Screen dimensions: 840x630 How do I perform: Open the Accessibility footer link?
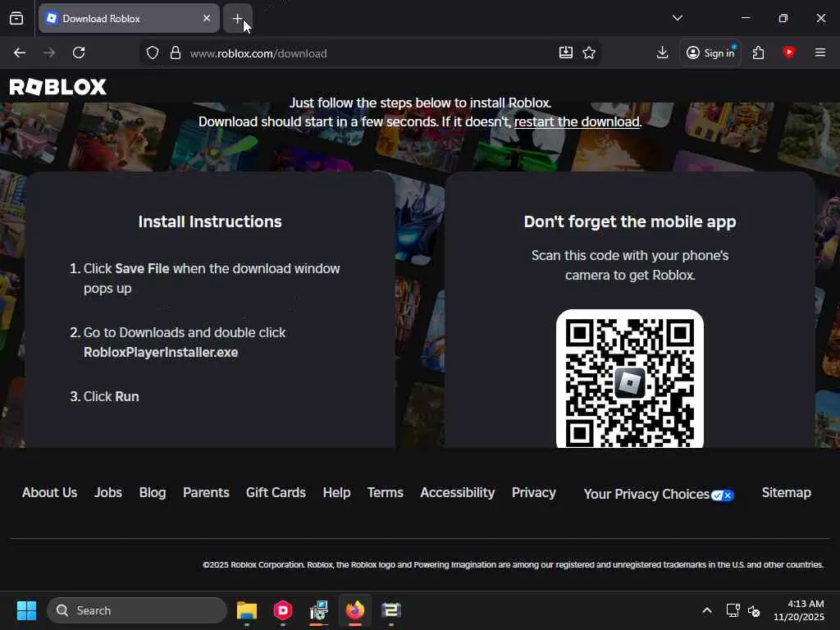[x=457, y=492]
